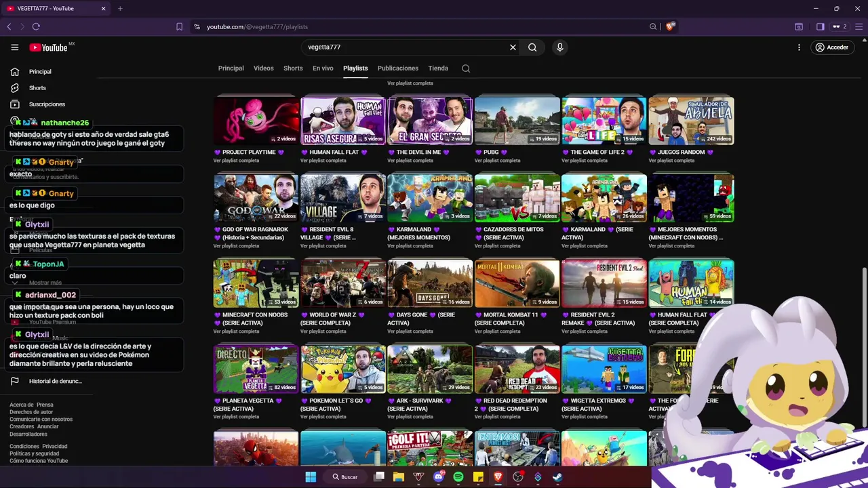Open the Brave main menu
The height and width of the screenshot is (488, 868).
(858, 26)
